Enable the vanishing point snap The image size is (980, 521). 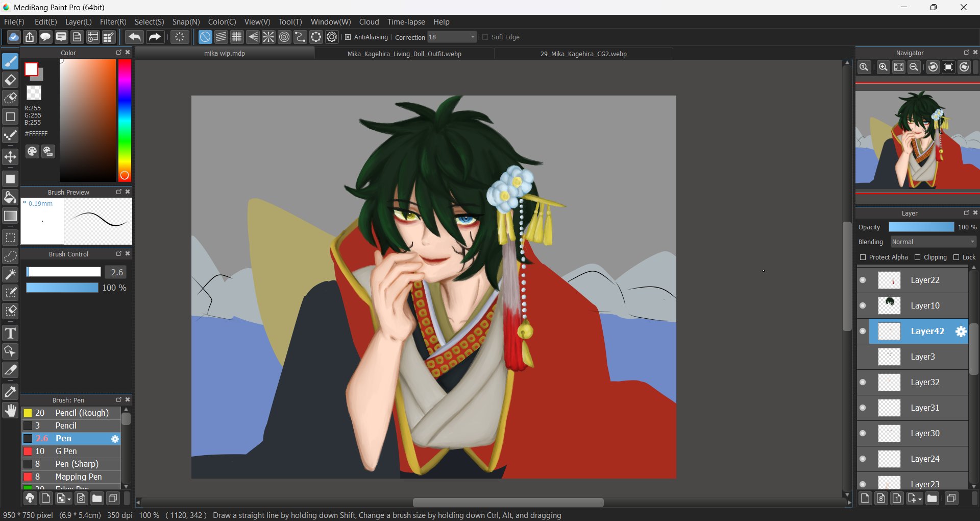click(253, 37)
